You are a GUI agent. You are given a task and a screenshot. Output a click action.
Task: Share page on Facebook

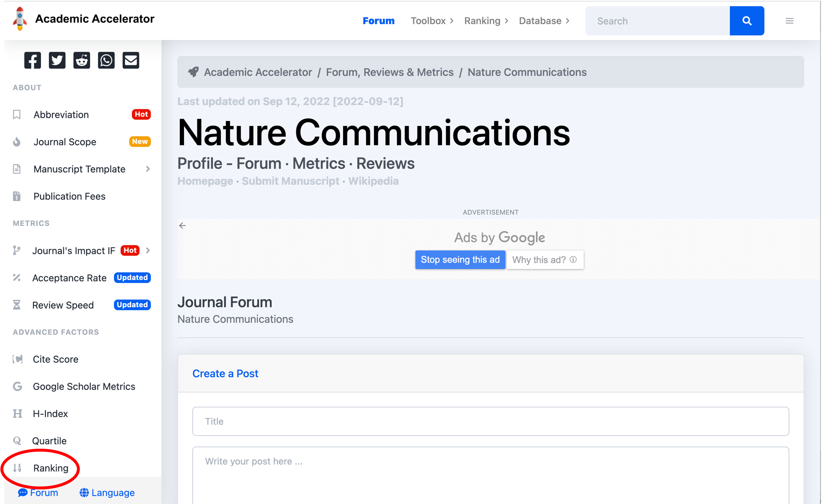pyautogui.click(x=32, y=60)
